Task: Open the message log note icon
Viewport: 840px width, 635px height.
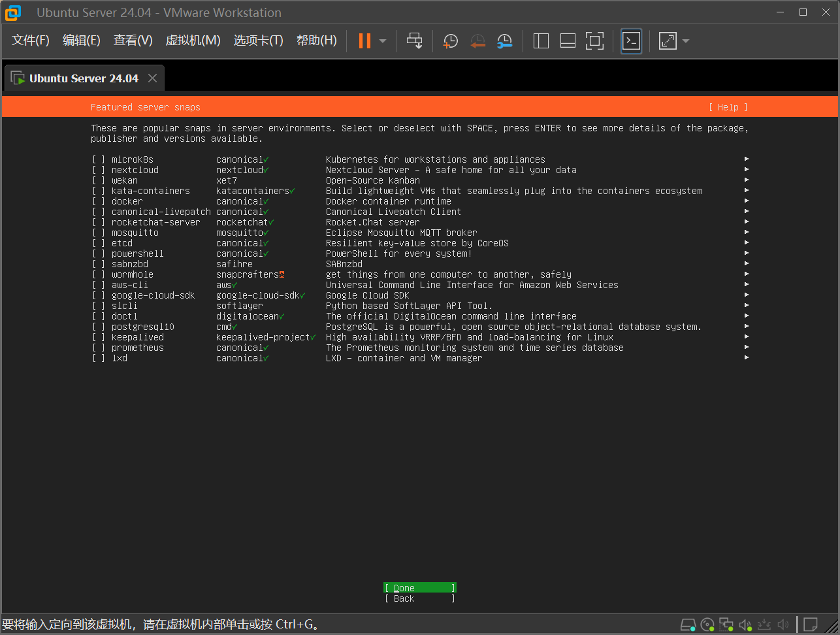Action: click(811, 625)
